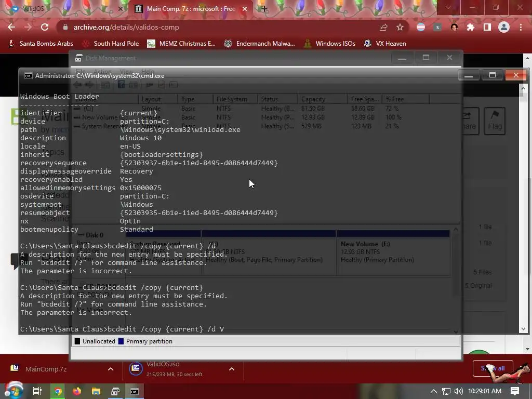Open the View menu in Disk Management

(x=126, y=72)
